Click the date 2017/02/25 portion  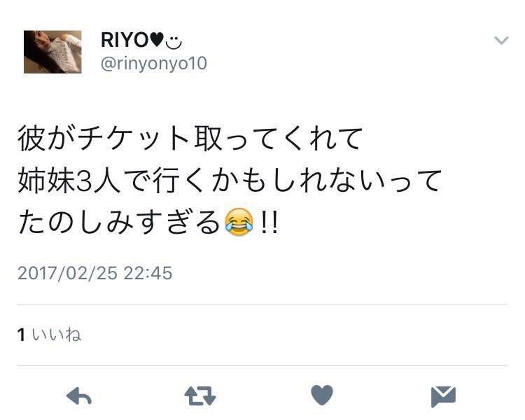(67, 273)
